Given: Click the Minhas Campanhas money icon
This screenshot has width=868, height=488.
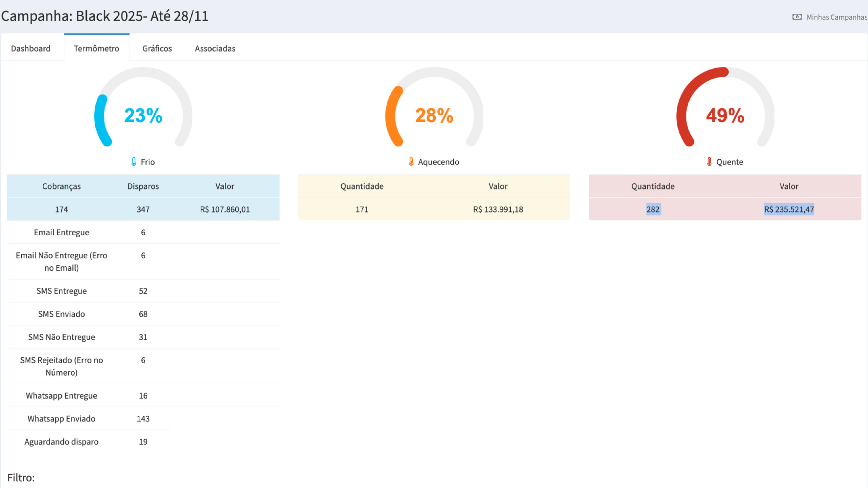Looking at the screenshot, I should (797, 17).
